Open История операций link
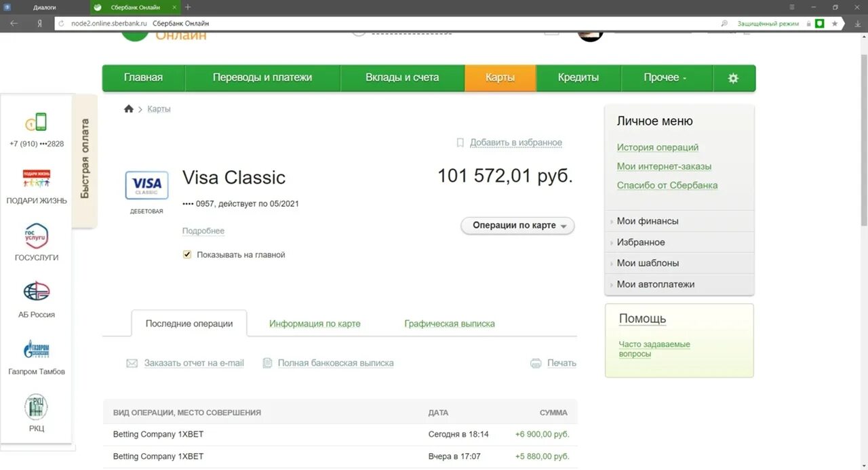 pos(658,147)
